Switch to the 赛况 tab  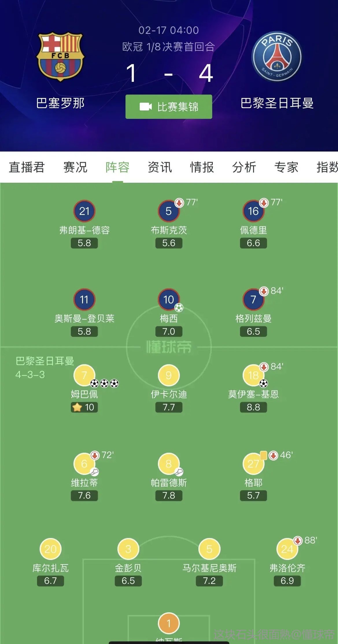point(75,167)
